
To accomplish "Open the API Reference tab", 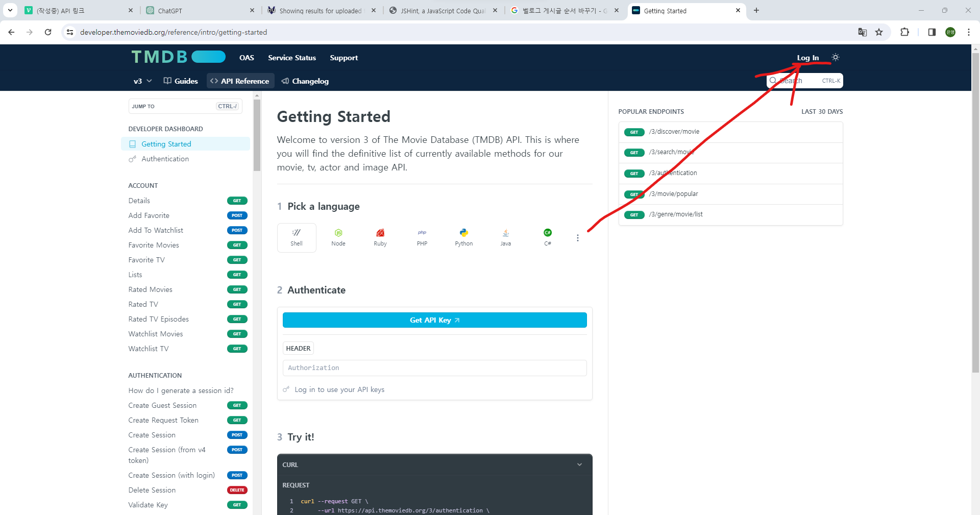I will pos(240,81).
